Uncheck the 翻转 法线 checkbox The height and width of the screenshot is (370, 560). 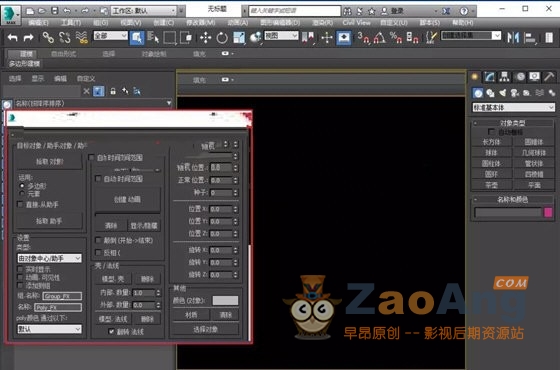[111, 332]
